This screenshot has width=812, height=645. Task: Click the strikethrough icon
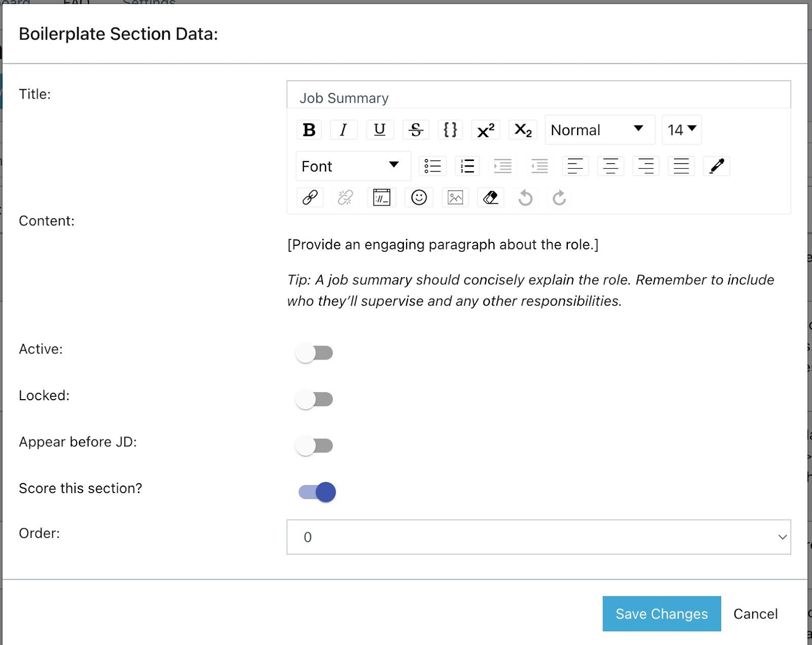pos(416,130)
